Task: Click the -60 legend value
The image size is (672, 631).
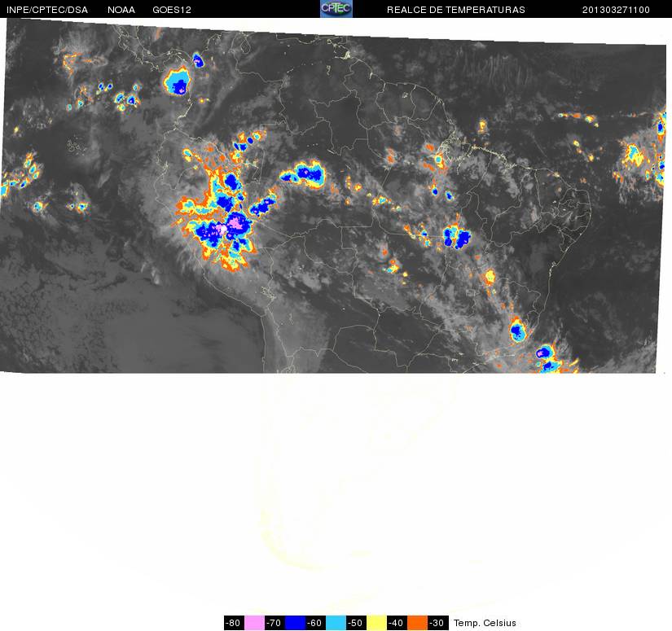Action: click(315, 623)
